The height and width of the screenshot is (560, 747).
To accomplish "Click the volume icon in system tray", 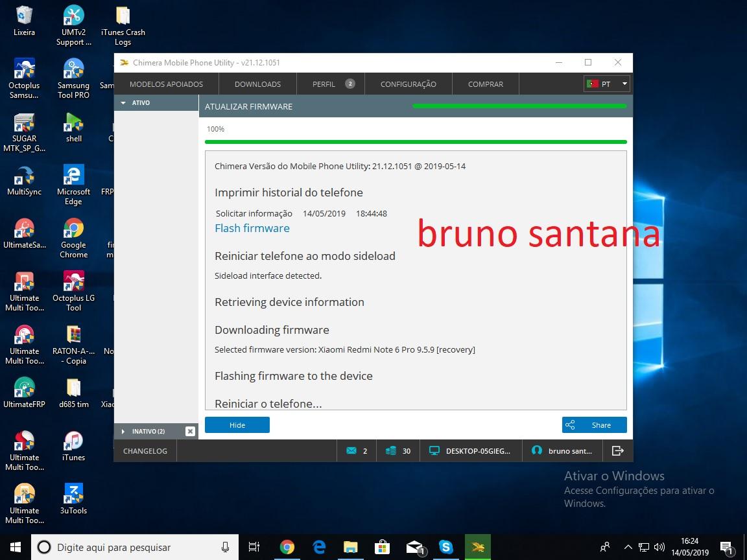I will click(x=660, y=547).
